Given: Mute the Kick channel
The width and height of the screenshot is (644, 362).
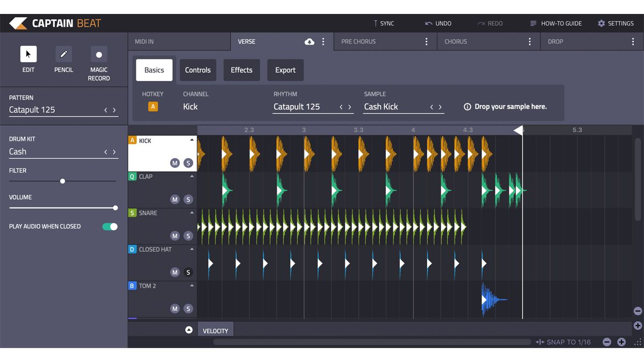Looking at the screenshot, I should (175, 163).
